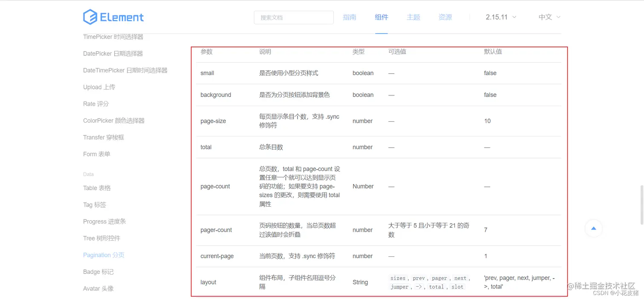
Task: Click the pager code tag
Action: point(440,278)
